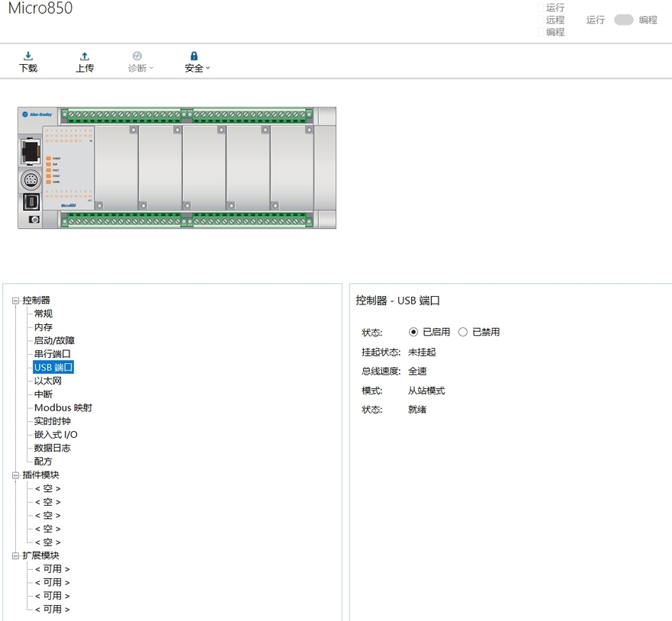This screenshot has width=672, height=621.
Task: Select the highlighted USB 端口 tree item
Action: (53, 367)
